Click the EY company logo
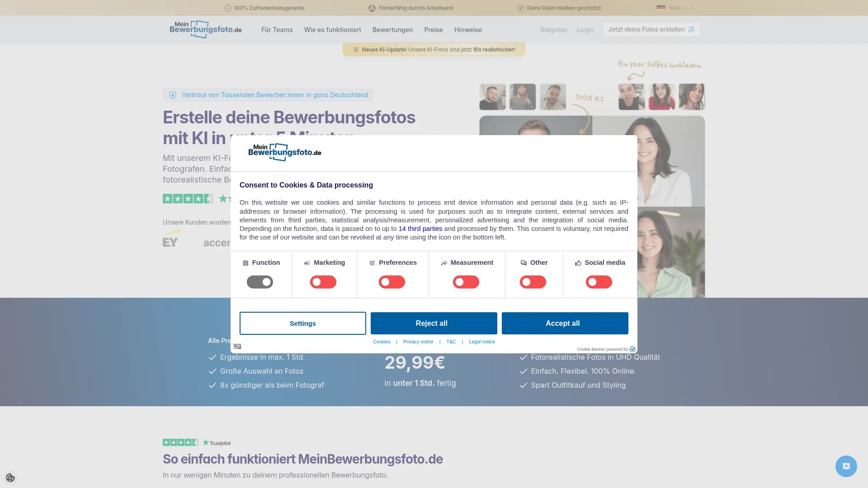 tap(172, 239)
